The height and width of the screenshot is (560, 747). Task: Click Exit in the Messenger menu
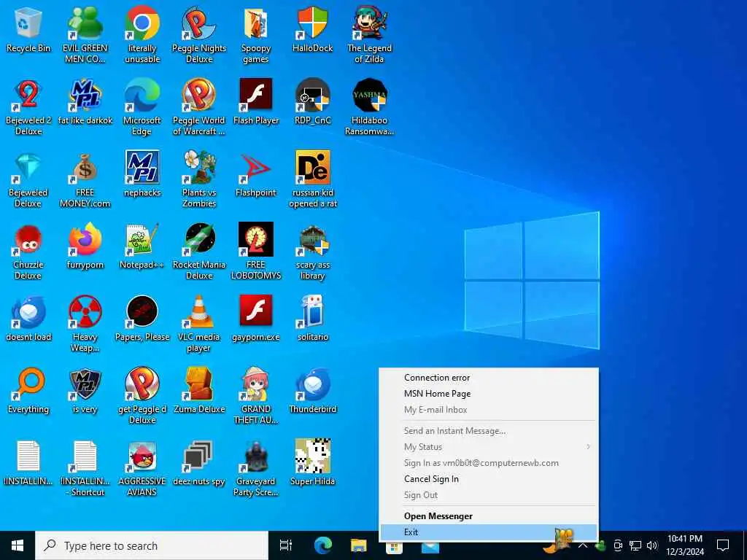489,532
